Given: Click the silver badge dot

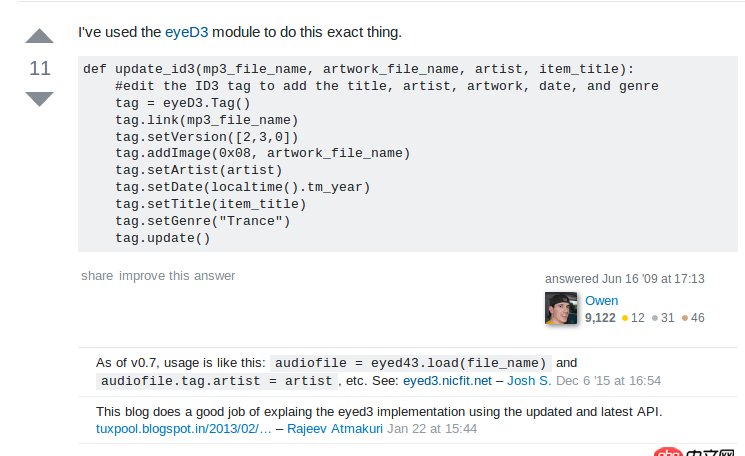Looking at the screenshot, I should 655,318.
